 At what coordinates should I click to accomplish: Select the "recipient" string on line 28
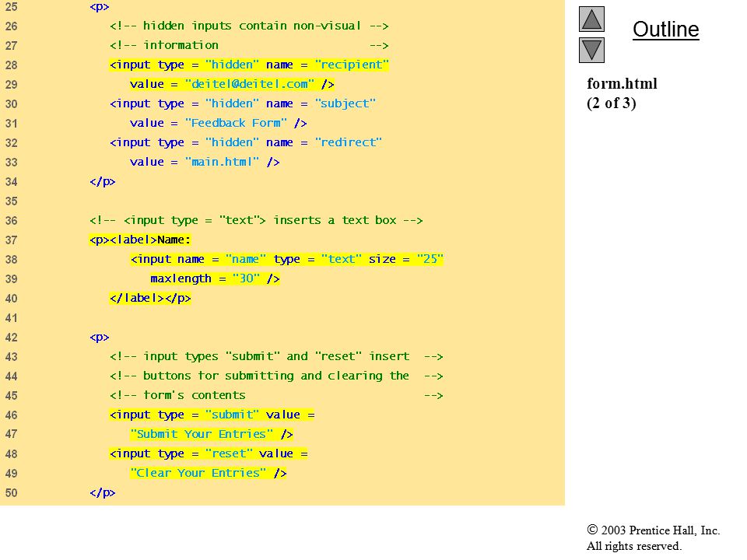[352, 65]
